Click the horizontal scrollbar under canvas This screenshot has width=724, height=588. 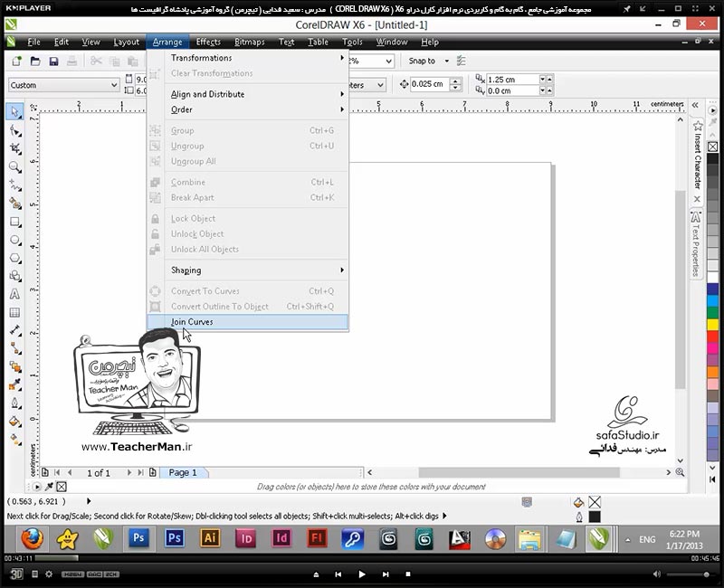click(519, 472)
